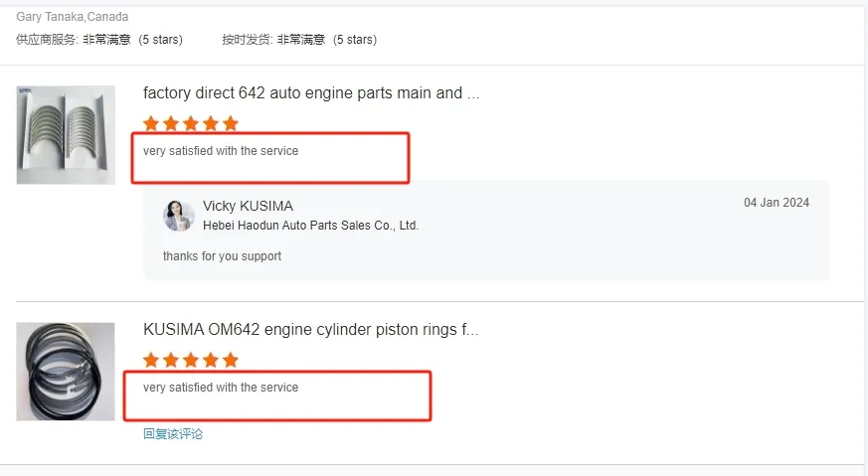Open "factory direct 642 auto engine parts" title

(x=311, y=93)
